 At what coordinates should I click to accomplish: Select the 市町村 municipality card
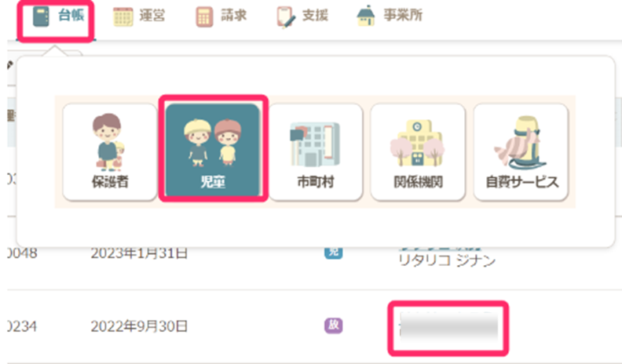click(x=316, y=151)
